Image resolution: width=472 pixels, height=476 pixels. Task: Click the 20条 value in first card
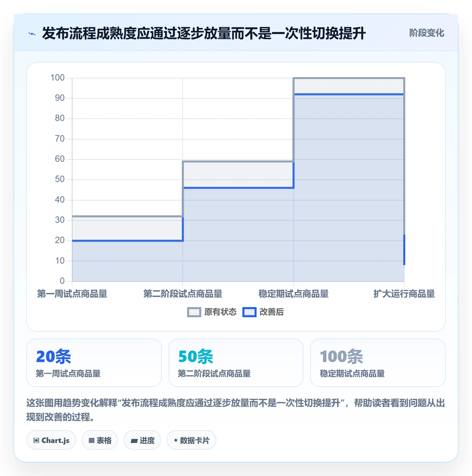click(54, 356)
